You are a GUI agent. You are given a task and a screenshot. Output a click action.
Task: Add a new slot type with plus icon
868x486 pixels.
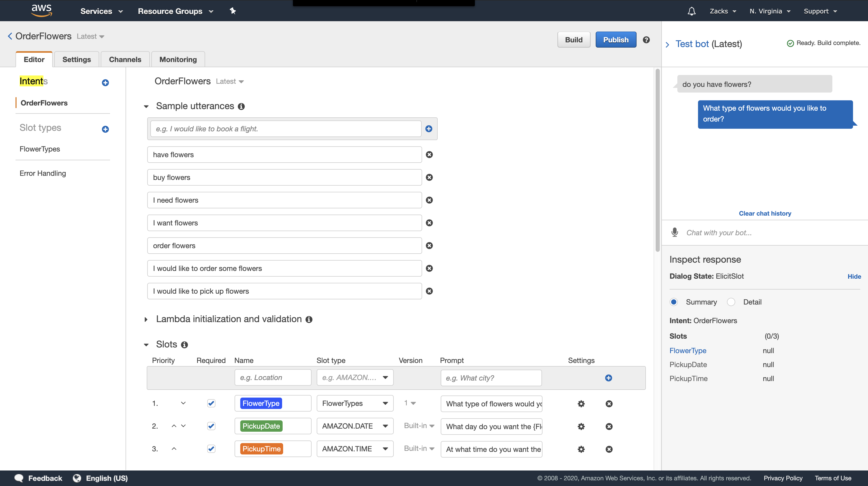pos(105,129)
